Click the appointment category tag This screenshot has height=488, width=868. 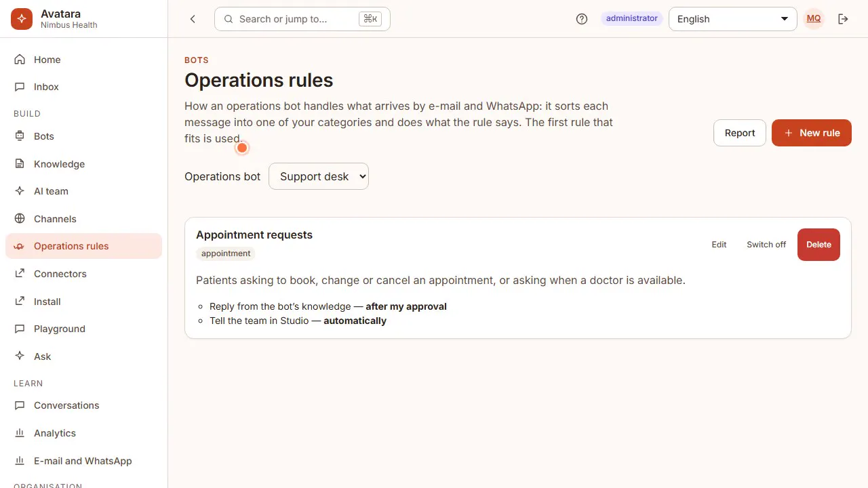226,253
